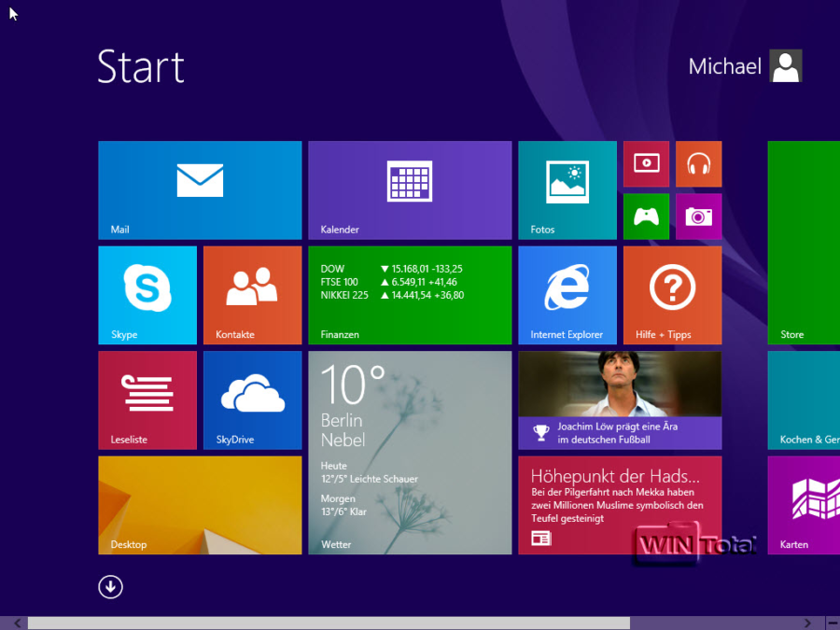Click the user name Michael
Viewport: 840px width, 630px height.
click(x=725, y=66)
